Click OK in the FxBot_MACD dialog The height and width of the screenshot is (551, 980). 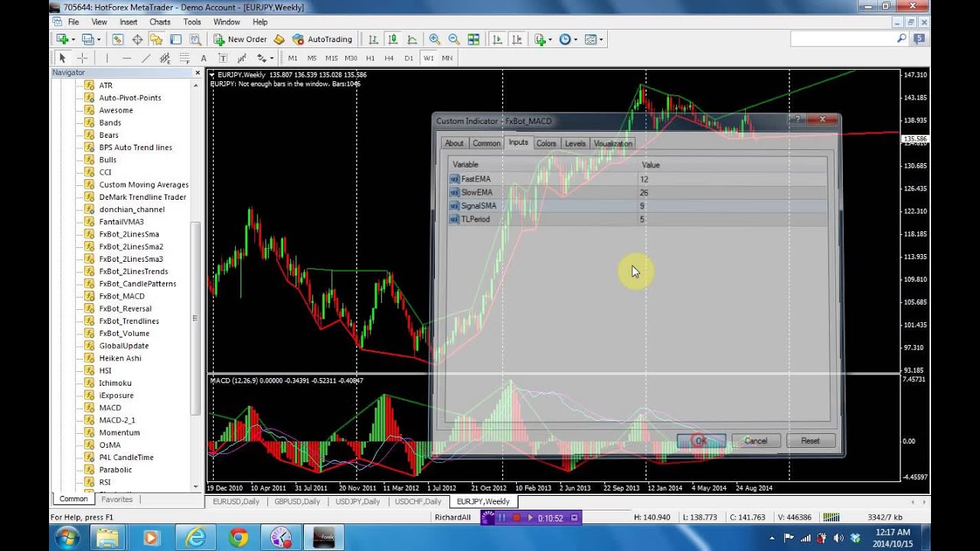click(701, 441)
